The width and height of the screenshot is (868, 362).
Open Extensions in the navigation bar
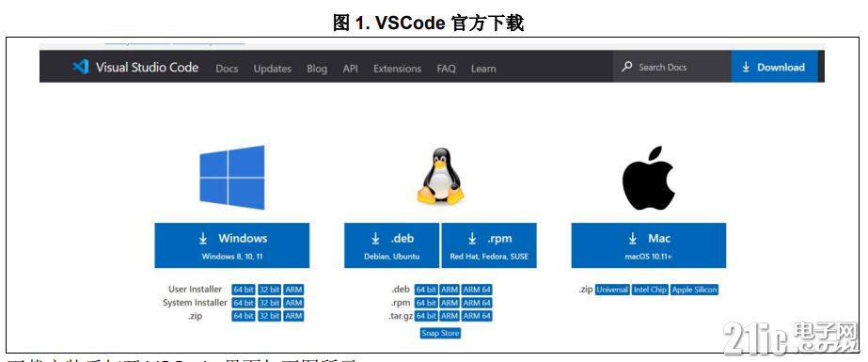coord(398,69)
